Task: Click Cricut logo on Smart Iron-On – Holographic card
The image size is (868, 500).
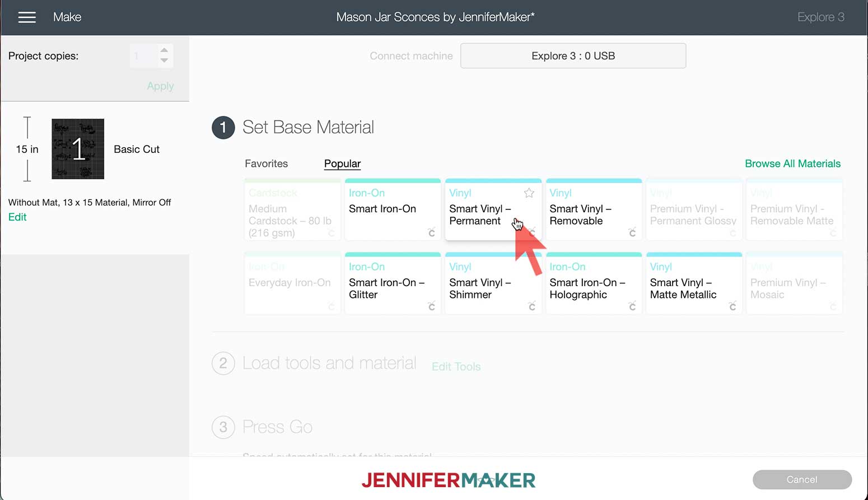Action: pyautogui.click(x=632, y=306)
